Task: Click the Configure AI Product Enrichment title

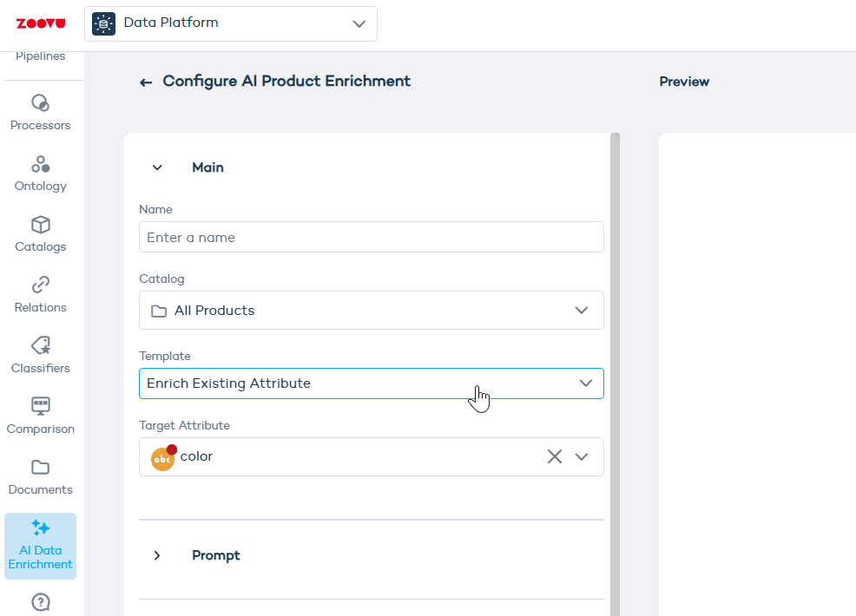Action: tap(286, 82)
